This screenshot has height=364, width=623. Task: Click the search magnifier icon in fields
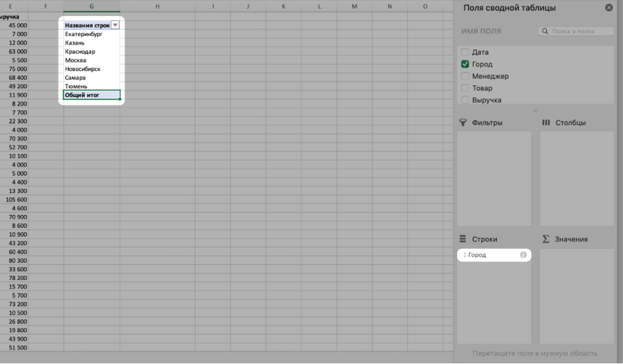545,31
